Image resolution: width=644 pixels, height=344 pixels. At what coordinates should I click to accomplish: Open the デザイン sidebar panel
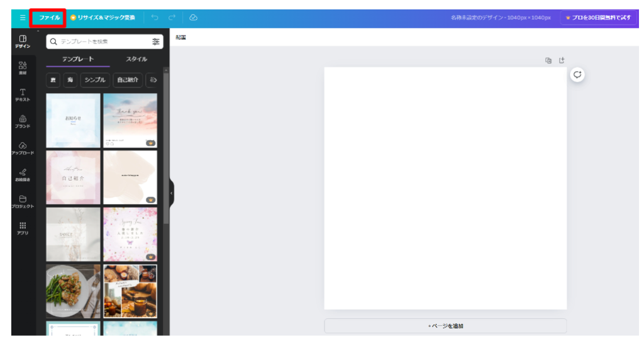tap(23, 42)
